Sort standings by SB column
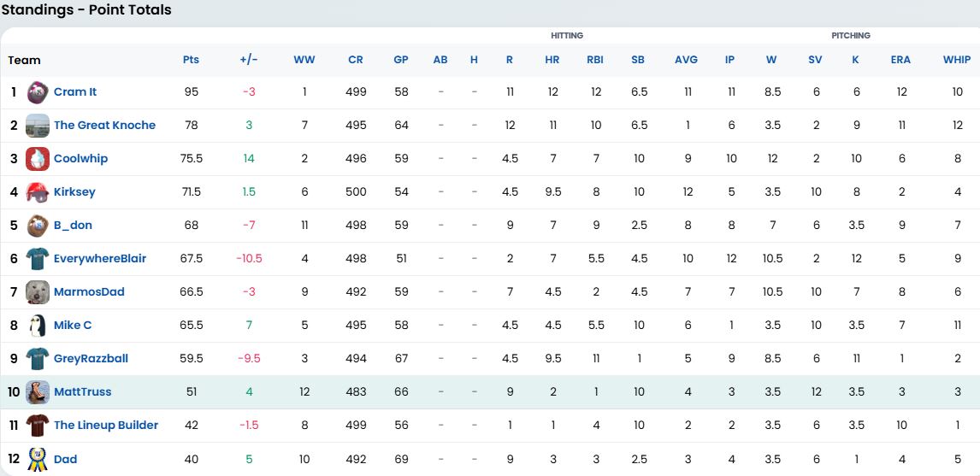Screen dimensions: 980x476 (x=638, y=60)
